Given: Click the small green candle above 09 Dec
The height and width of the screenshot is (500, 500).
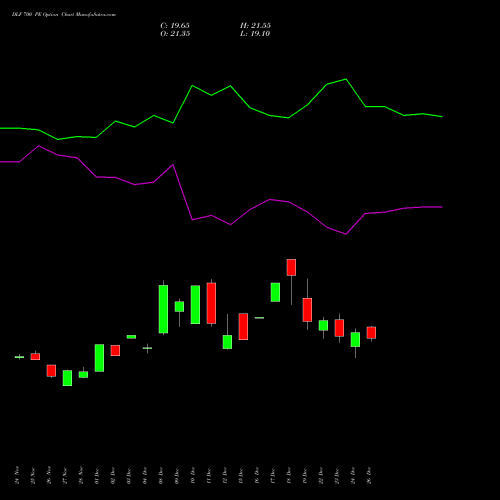Looking at the screenshot, I should [x=179, y=307].
